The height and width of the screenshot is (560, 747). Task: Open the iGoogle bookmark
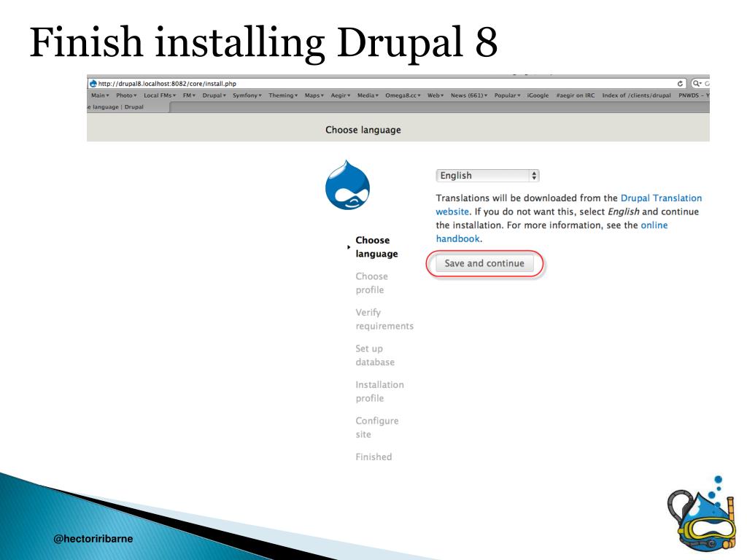(x=538, y=96)
